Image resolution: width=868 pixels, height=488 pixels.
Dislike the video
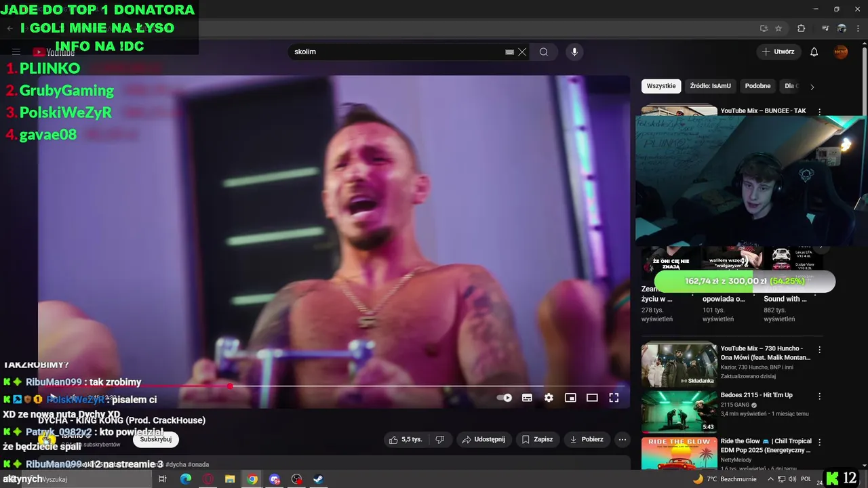439,439
